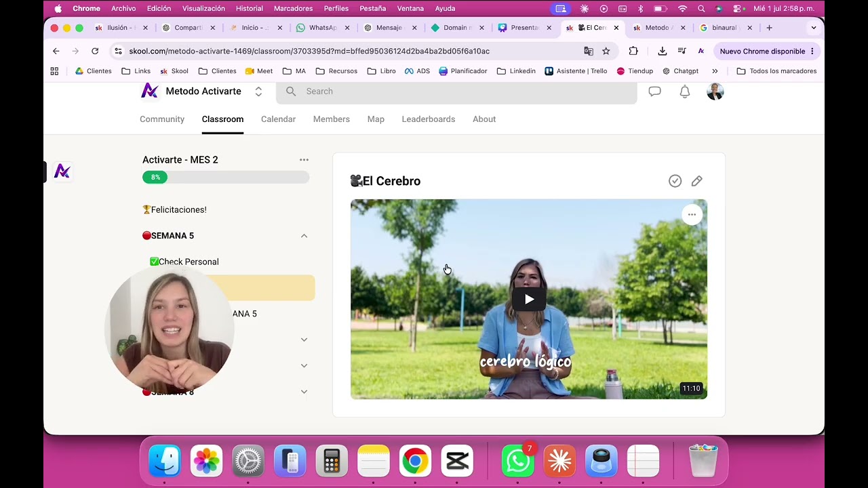Reload the page in Chrome
This screenshot has height=488, width=868.
click(x=95, y=51)
